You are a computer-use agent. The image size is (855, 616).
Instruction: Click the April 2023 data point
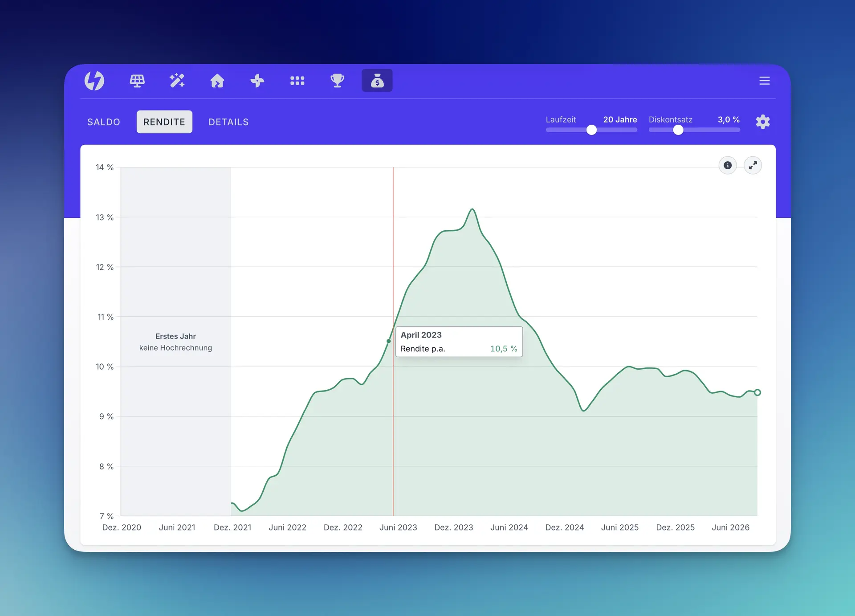click(389, 341)
